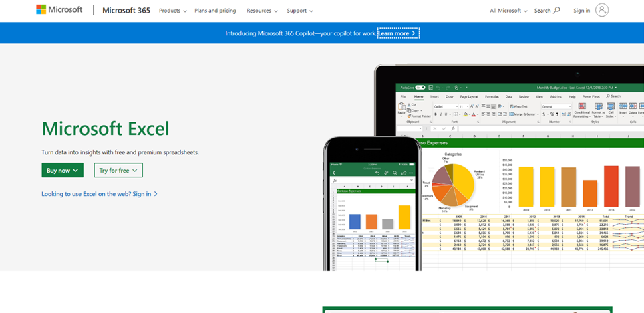Expand the formula bar chevron on the phone Excel
Image resolution: width=644 pixels, height=313 pixels.
412,180
